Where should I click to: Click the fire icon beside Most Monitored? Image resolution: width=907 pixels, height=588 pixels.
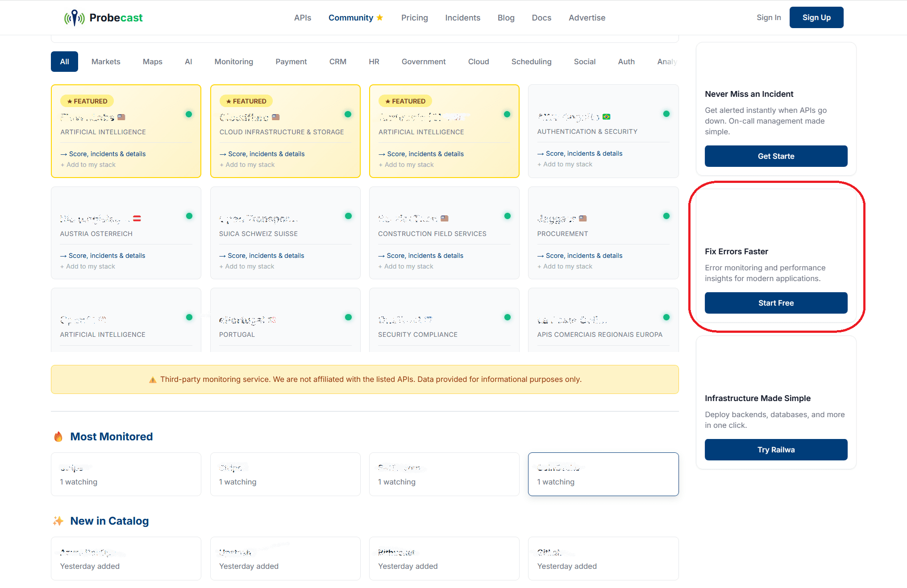[x=58, y=436]
